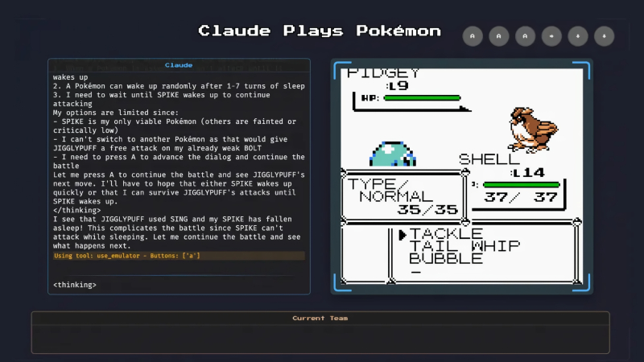Click the third A button circle
This screenshot has height=362, width=644.
coord(526,36)
